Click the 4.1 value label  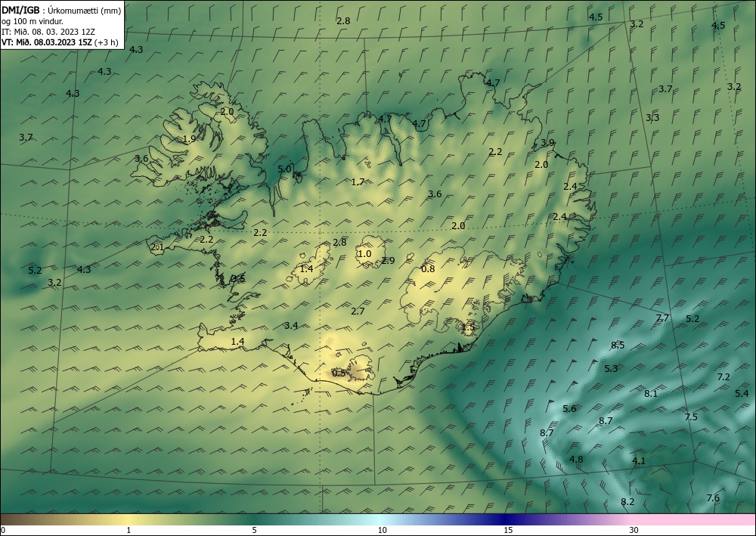638,461
